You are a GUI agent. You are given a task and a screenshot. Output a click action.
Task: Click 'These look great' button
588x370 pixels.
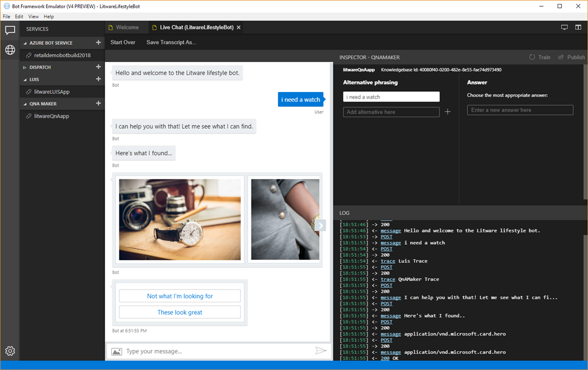pyautogui.click(x=180, y=312)
